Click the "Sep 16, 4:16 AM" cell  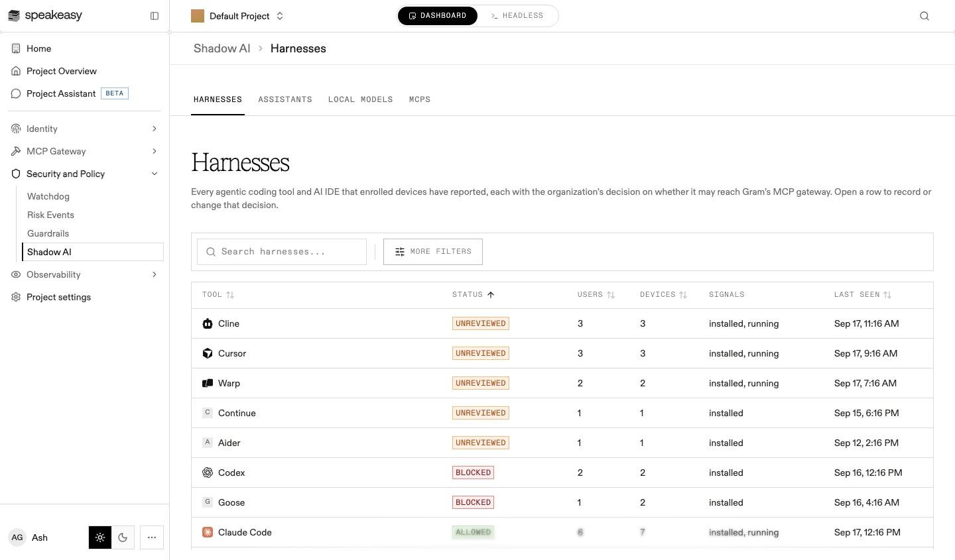point(867,502)
